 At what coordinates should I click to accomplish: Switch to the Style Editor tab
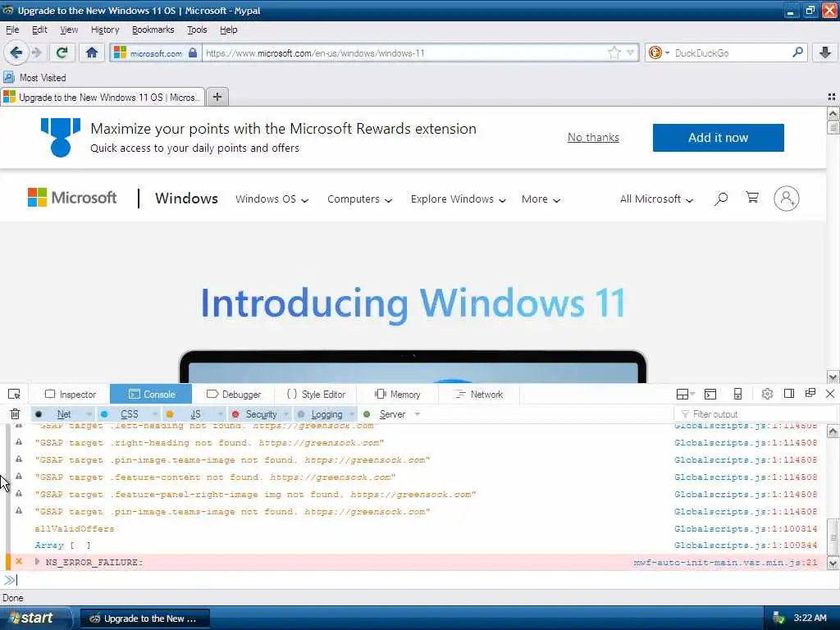click(316, 395)
